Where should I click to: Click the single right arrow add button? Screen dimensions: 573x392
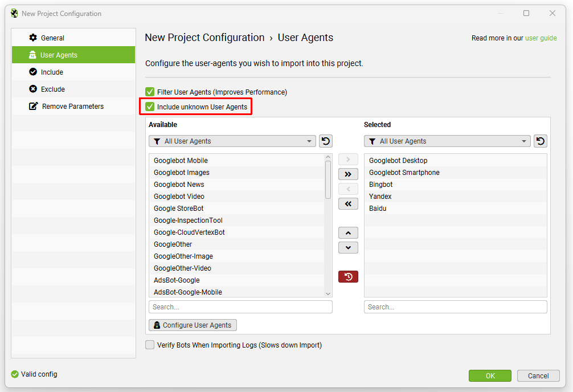348,160
